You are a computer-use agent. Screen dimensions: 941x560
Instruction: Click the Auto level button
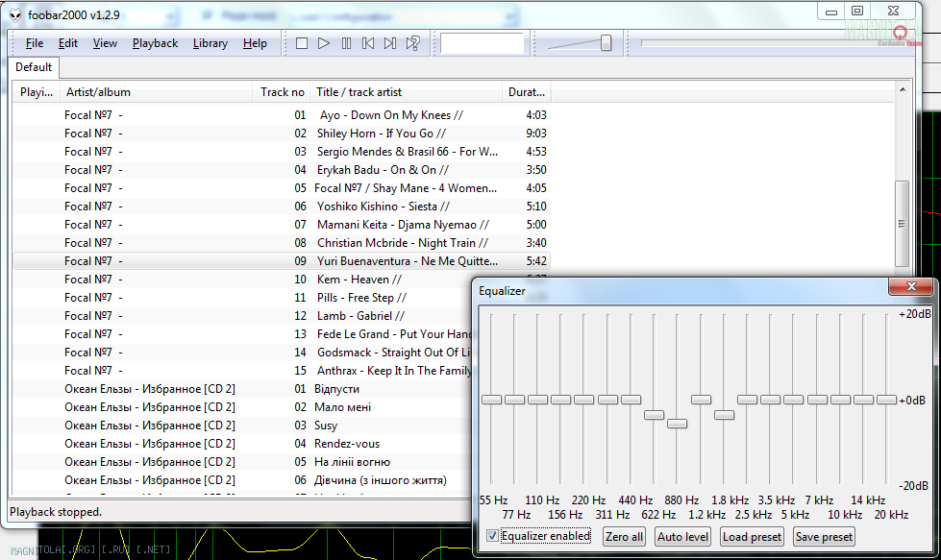click(x=683, y=537)
